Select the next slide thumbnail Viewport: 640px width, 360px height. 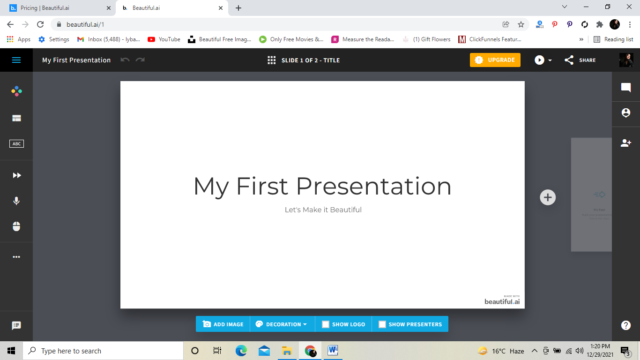coord(591,195)
